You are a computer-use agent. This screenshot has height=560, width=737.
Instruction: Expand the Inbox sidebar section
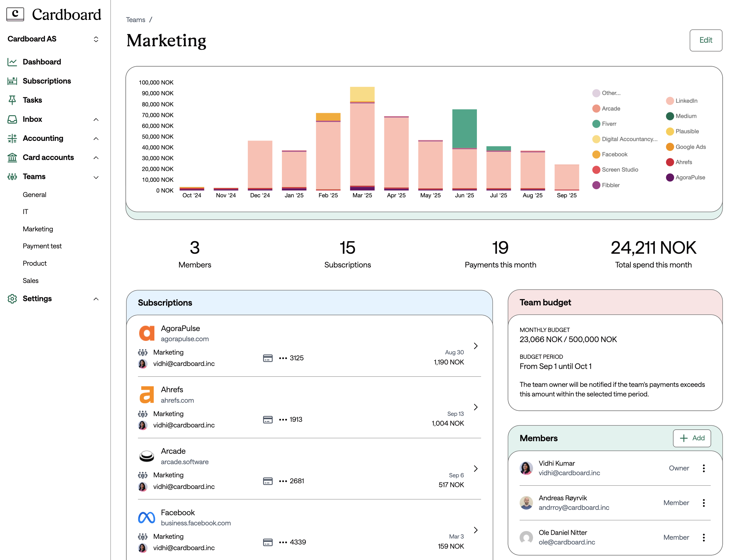click(96, 119)
